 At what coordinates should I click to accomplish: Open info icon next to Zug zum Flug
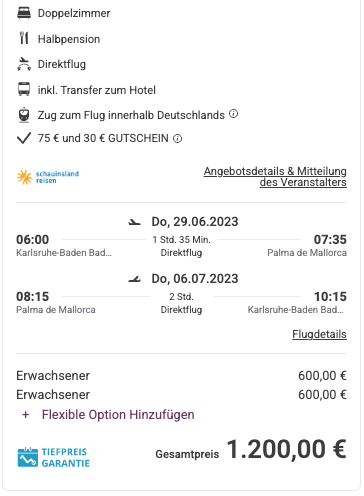tap(234, 114)
